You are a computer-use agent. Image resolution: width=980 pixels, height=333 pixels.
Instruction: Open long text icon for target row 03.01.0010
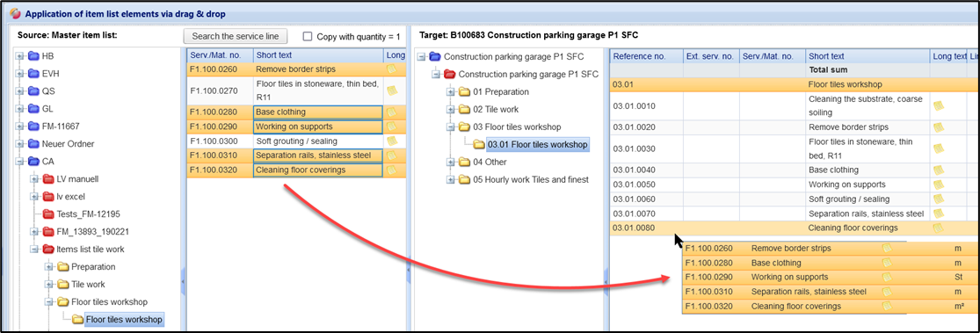[939, 106]
